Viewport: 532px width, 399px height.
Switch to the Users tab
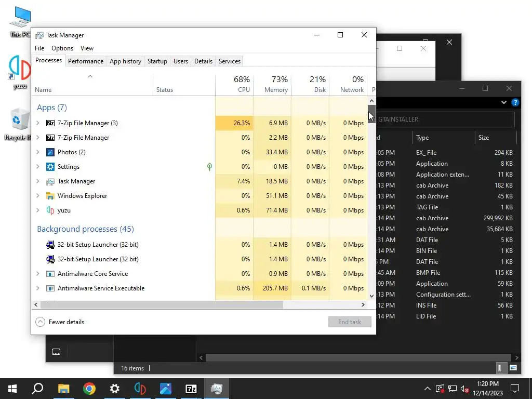[180, 61]
